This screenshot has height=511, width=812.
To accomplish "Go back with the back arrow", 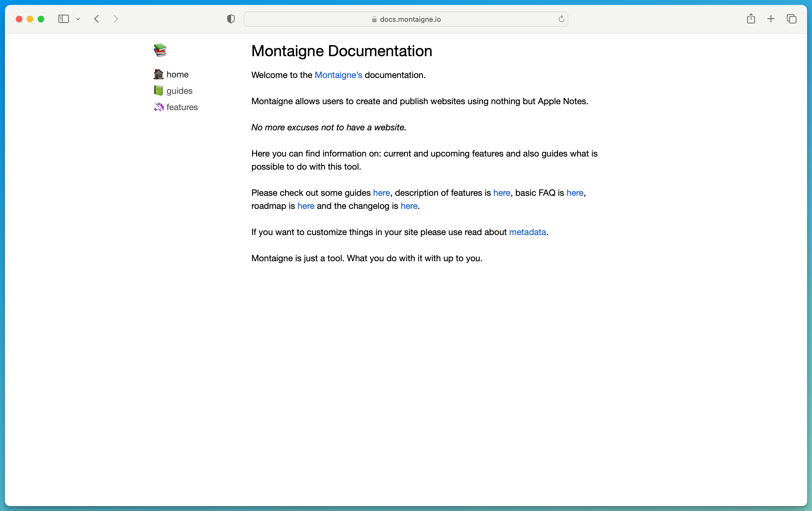I will [x=96, y=19].
